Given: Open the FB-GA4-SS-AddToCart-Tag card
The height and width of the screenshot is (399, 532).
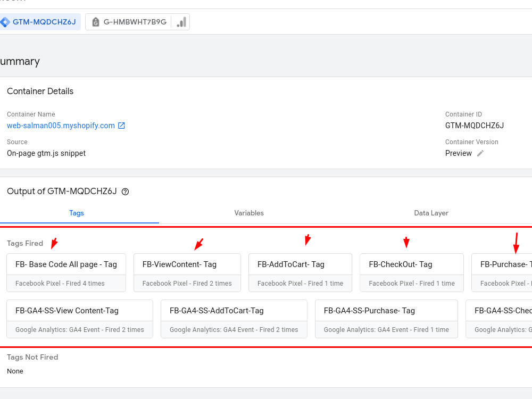Looking at the screenshot, I should click(x=234, y=319).
